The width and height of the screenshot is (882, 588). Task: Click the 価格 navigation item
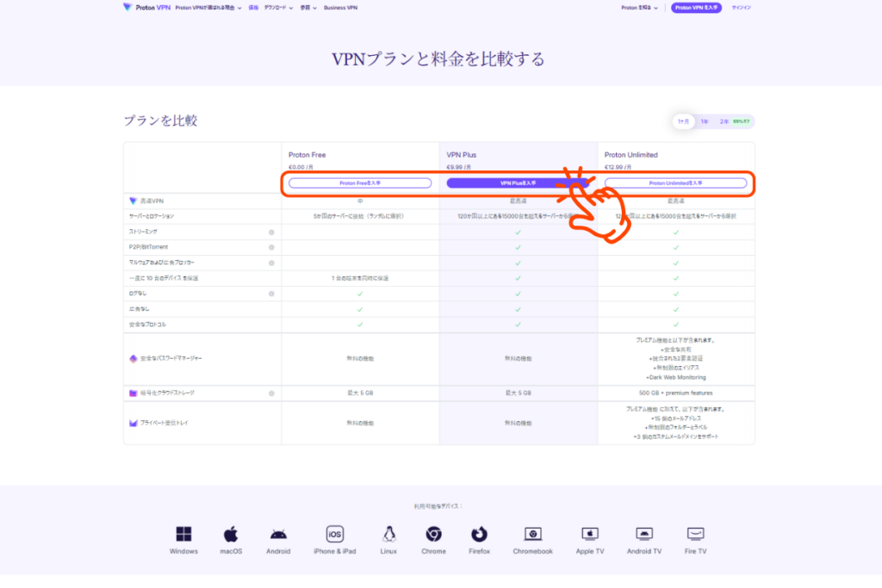point(253,8)
